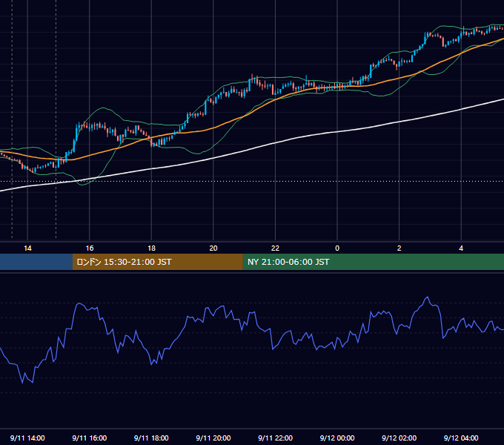Viewport: 504px width, 445px height.
Task: Click the 14 hour label on time axis
Action: 27,248
